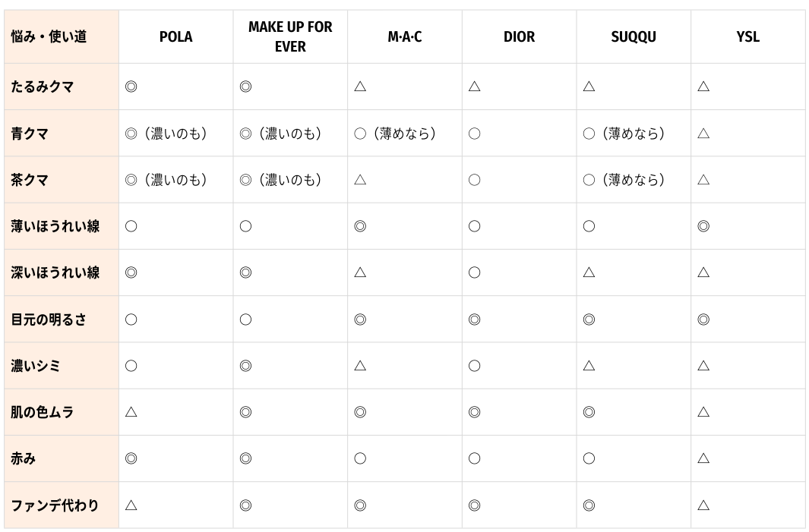This screenshot has width=809, height=532.
Task: Select the MAKE UP FOR EVER header
Action: coord(290,37)
